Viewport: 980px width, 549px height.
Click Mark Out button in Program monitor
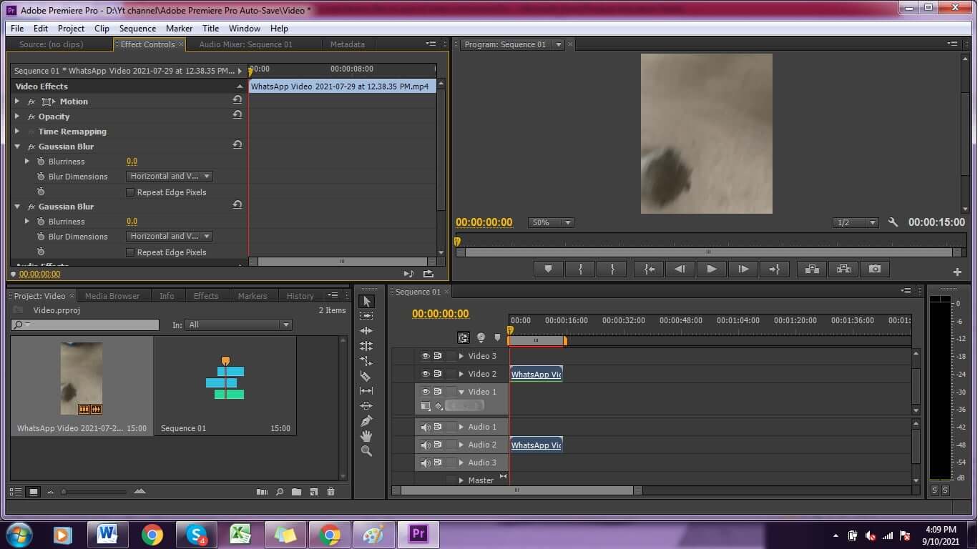[612, 269]
